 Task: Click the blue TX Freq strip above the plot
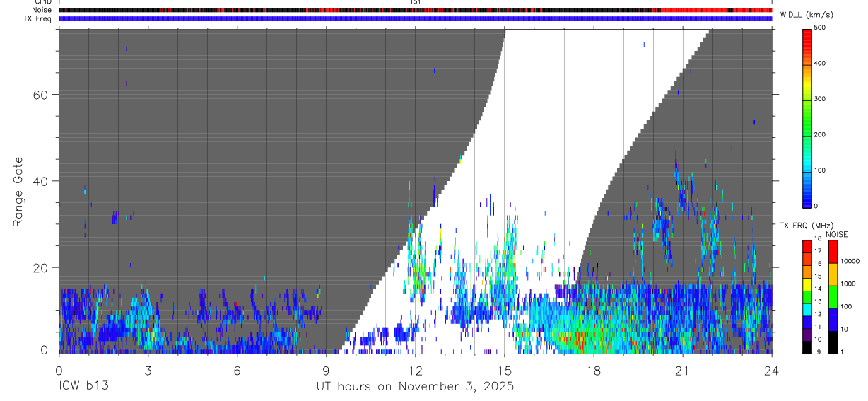[416, 18]
